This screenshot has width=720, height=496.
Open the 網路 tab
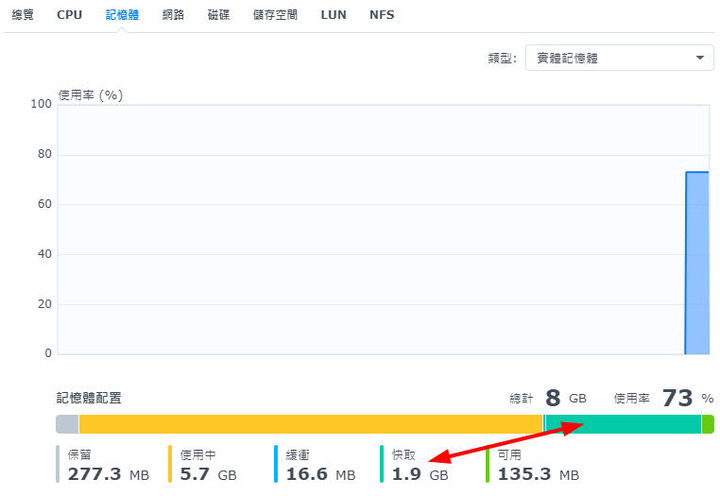[x=173, y=15]
